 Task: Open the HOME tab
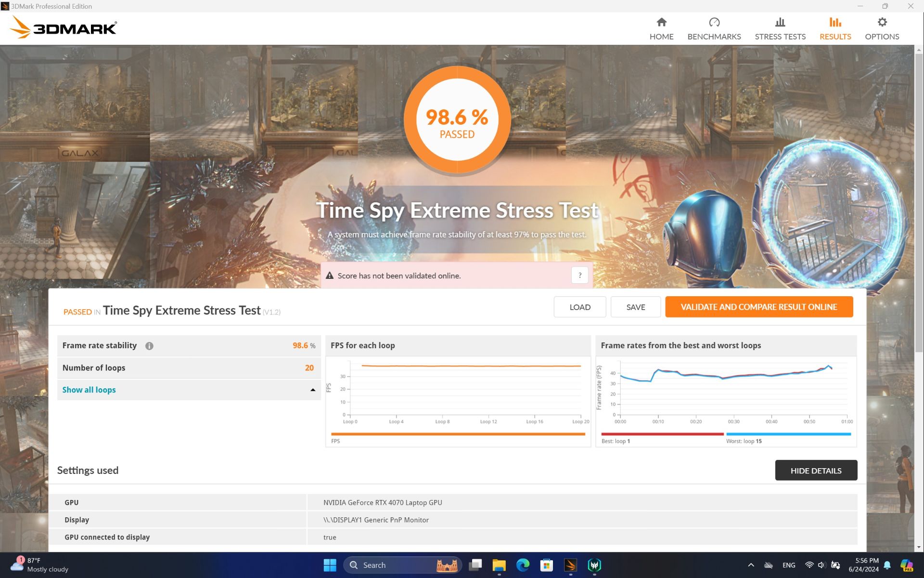661,29
